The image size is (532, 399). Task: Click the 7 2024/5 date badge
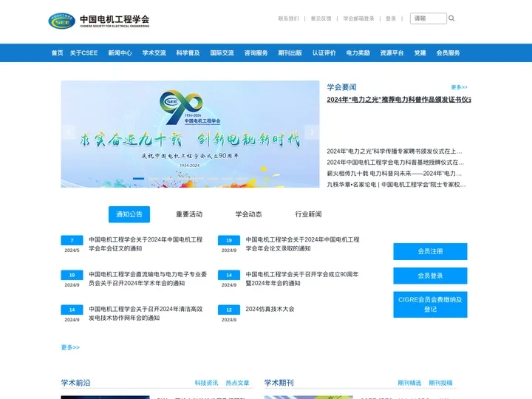(x=72, y=245)
